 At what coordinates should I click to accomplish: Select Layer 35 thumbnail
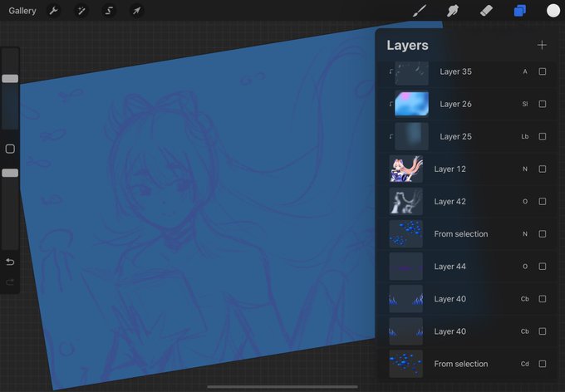(x=411, y=73)
